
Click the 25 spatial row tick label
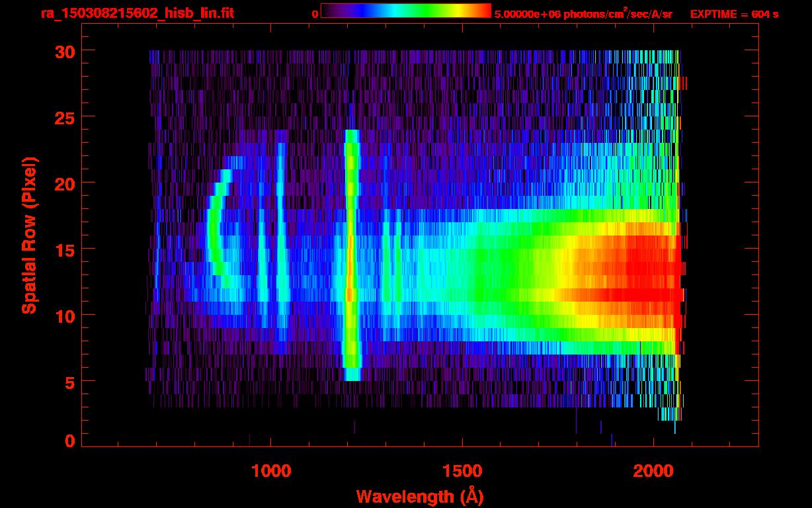(x=65, y=117)
